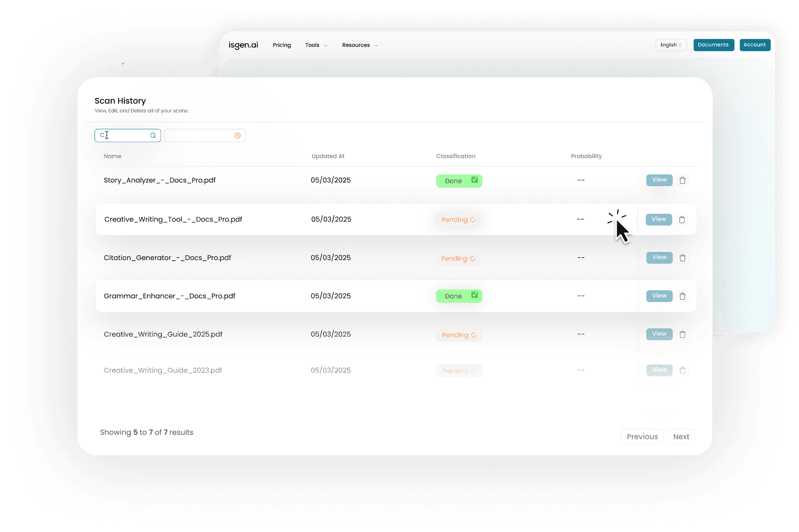View the Grammar_Enhancer scan result
Viewport: 799px width, 532px height.
659,296
